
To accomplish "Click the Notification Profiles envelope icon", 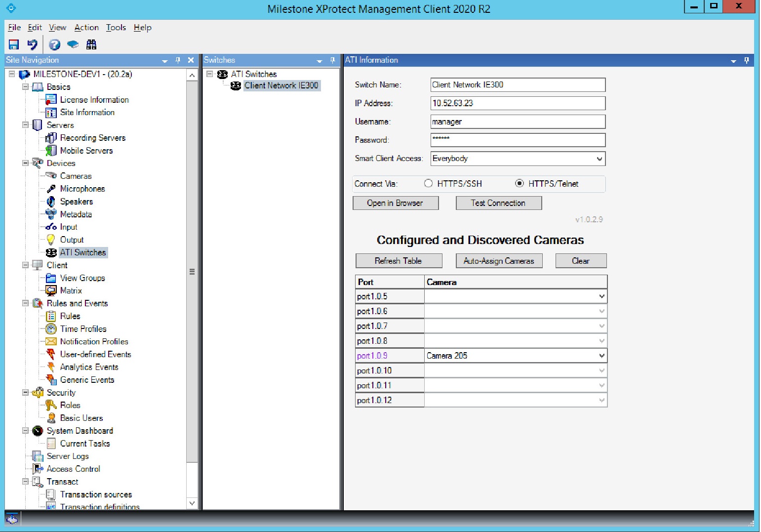I will [51, 342].
